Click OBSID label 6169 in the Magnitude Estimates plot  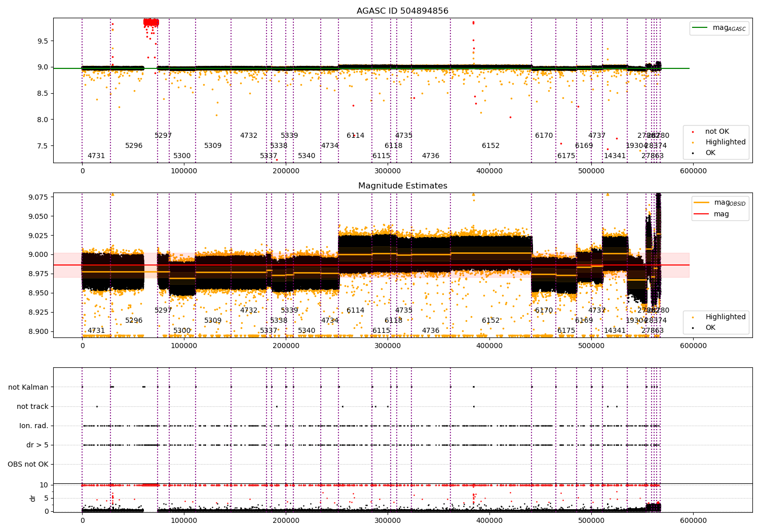[x=584, y=320]
